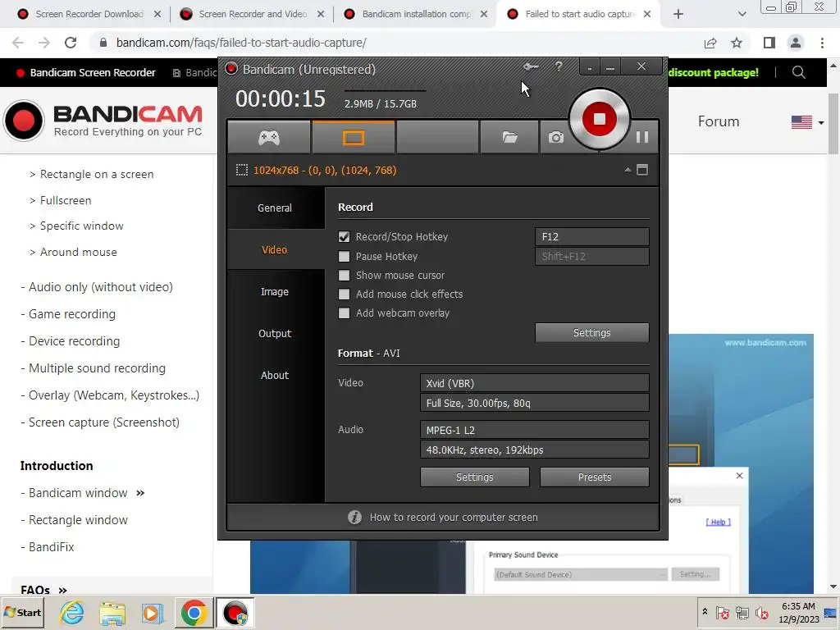Reload the bandicam.com page
840x630 pixels.
click(71, 43)
